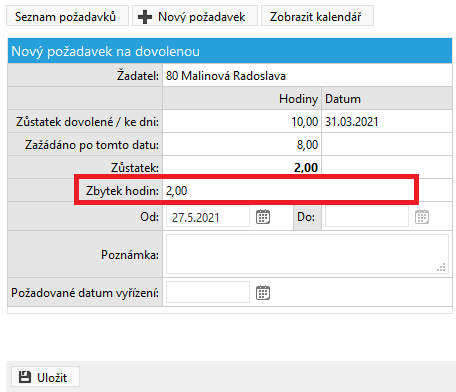Click the Poznámka label

click(x=130, y=255)
